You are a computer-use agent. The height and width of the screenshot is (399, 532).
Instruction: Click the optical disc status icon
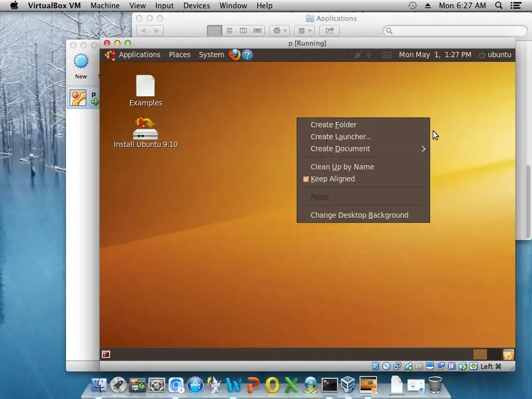386,366
